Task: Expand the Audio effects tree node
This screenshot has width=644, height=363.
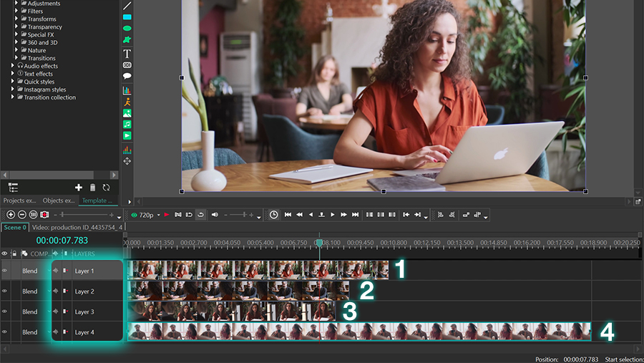Action: 13,66
